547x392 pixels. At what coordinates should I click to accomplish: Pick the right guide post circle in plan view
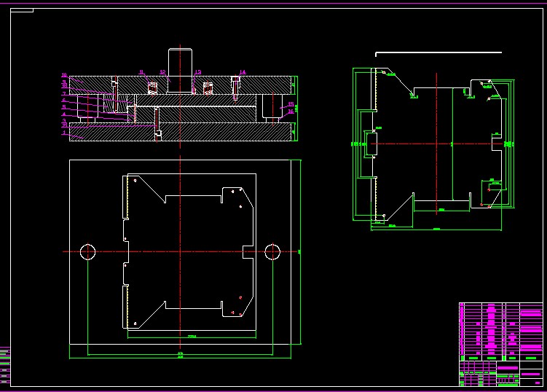(272, 251)
